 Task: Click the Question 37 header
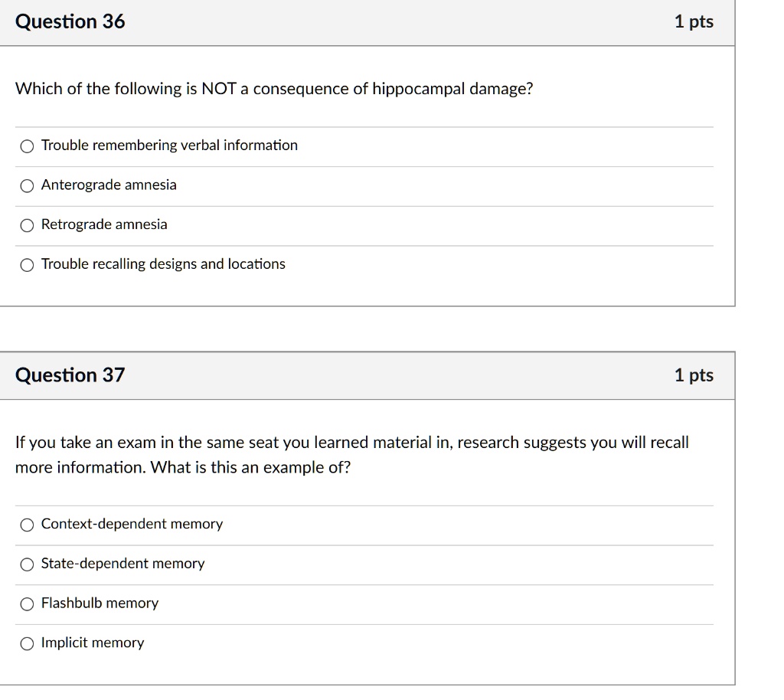[x=70, y=375]
